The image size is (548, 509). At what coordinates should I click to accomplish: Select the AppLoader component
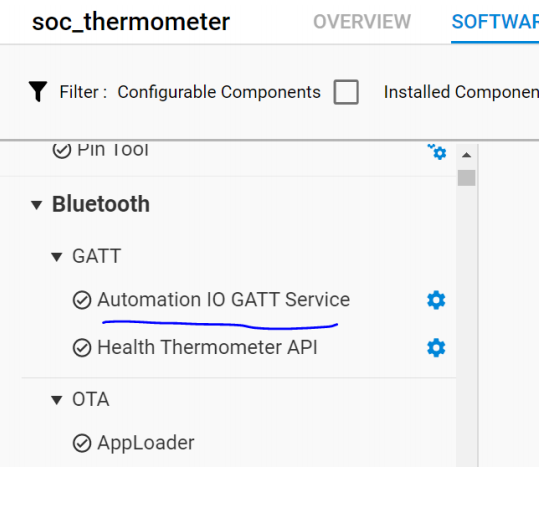pyautogui.click(x=146, y=443)
